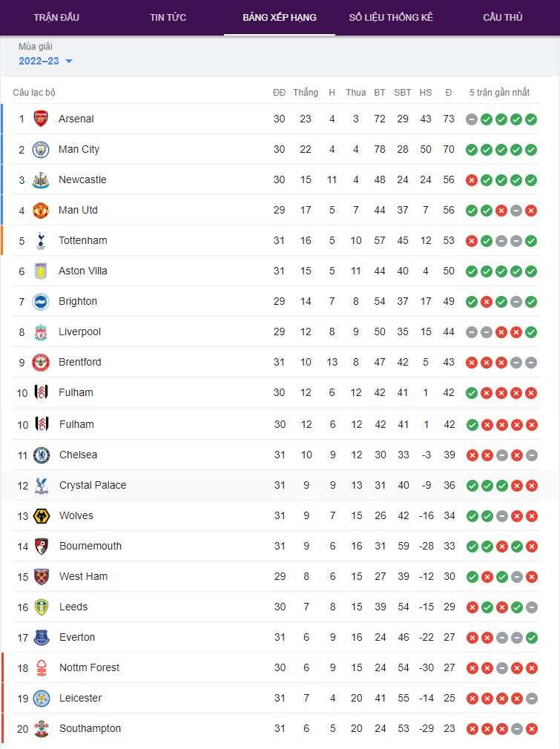Image resolution: width=560 pixels, height=749 pixels.
Task: Click Arsenal's most recent match result icon
Action: [531, 119]
